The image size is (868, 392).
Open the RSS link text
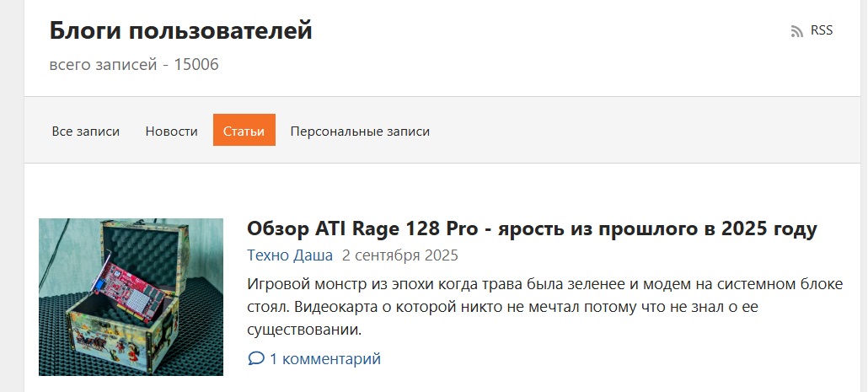(822, 30)
